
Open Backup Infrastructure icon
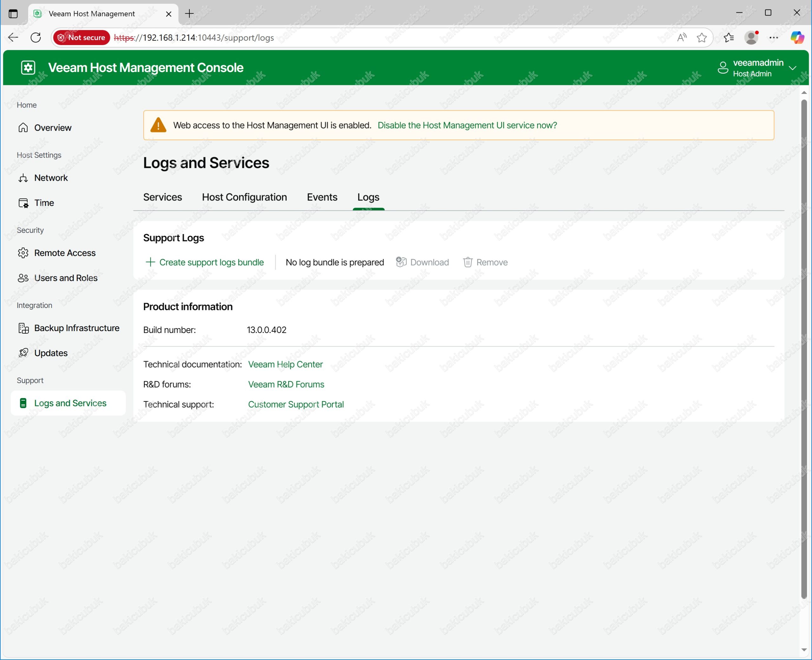pos(23,328)
